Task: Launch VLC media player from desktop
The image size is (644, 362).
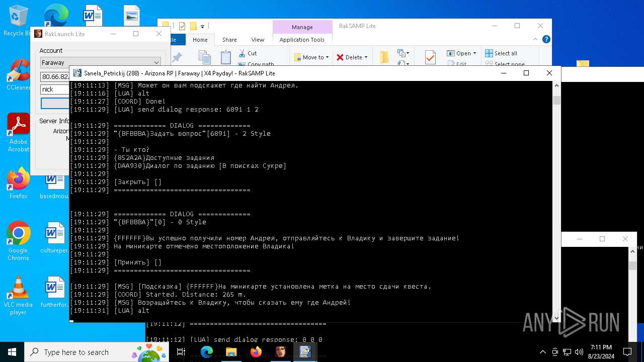Action: [x=18, y=295]
